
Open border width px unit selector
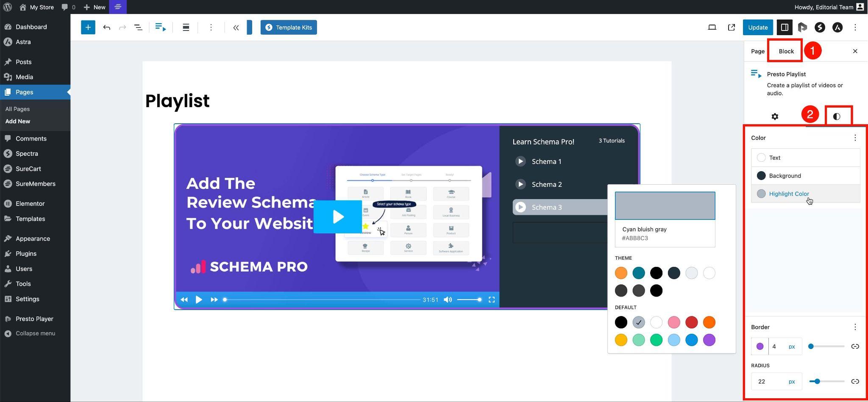[792, 347]
